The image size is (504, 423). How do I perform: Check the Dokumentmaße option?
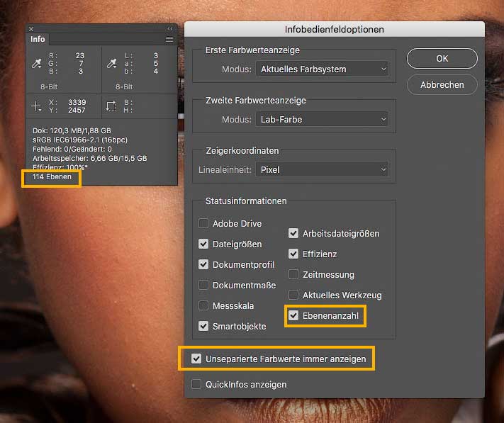(203, 285)
